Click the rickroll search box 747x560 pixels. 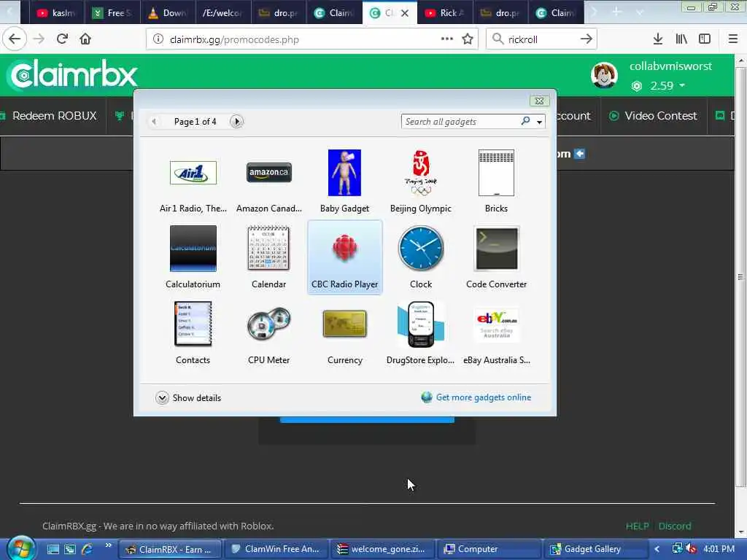pos(541,39)
